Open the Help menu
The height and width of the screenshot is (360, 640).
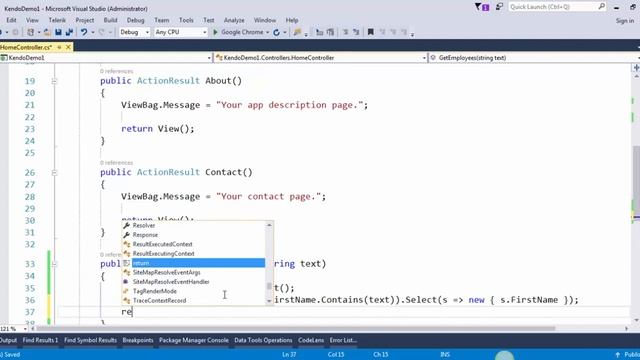pos(292,20)
